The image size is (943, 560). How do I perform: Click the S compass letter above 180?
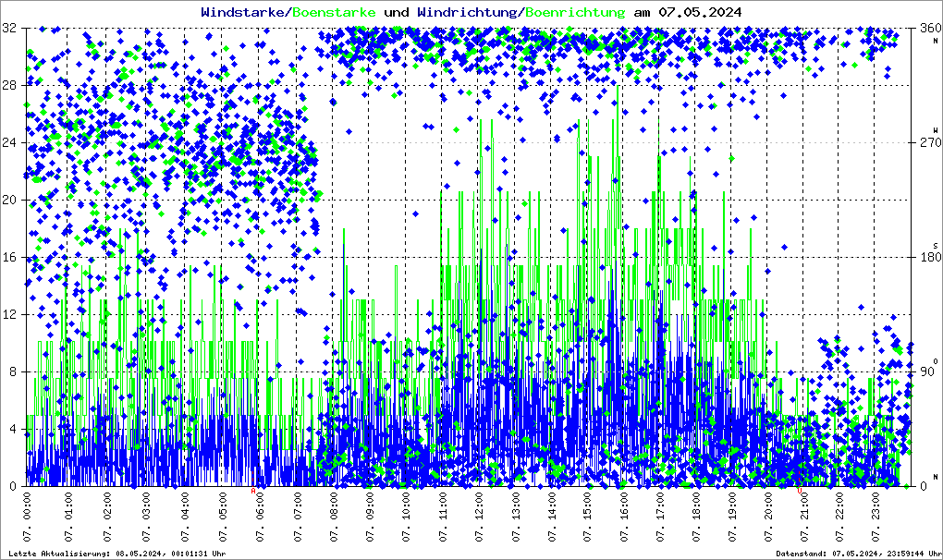pyautogui.click(x=935, y=245)
